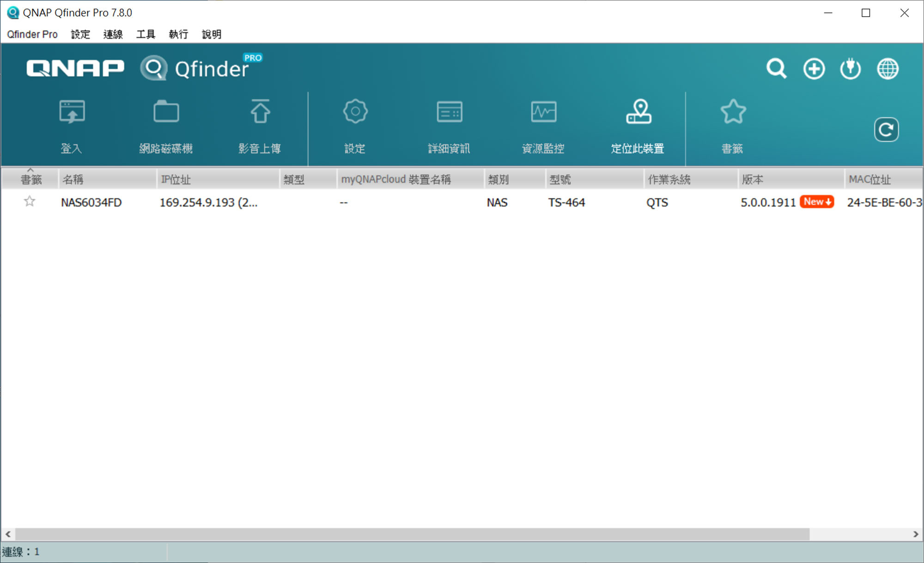Click the TS-464 model cell

(566, 202)
